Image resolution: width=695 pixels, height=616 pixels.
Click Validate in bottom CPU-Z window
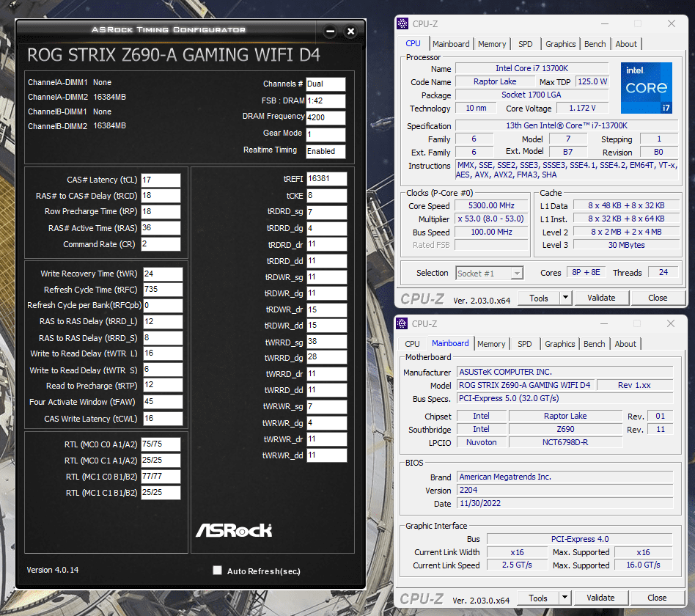[600, 598]
